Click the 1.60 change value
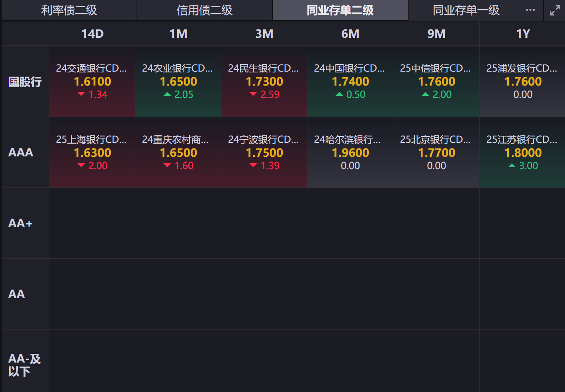565x392 pixels. click(x=184, y=166)
